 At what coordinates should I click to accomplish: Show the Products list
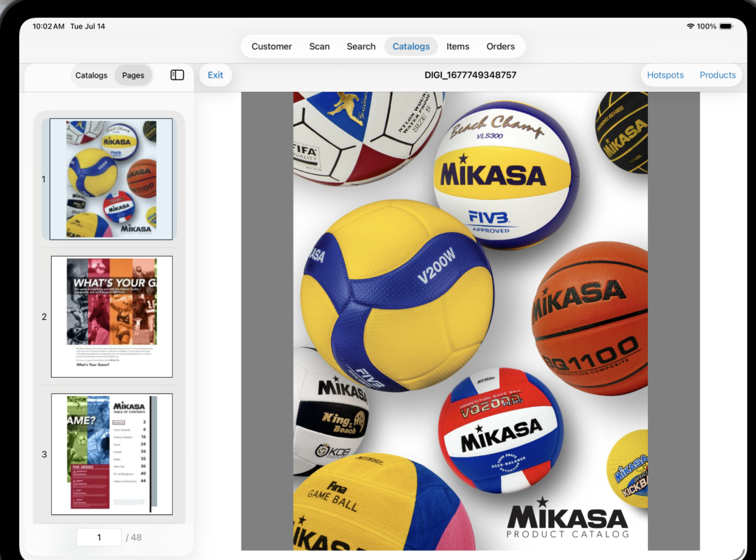click(717, 75)
